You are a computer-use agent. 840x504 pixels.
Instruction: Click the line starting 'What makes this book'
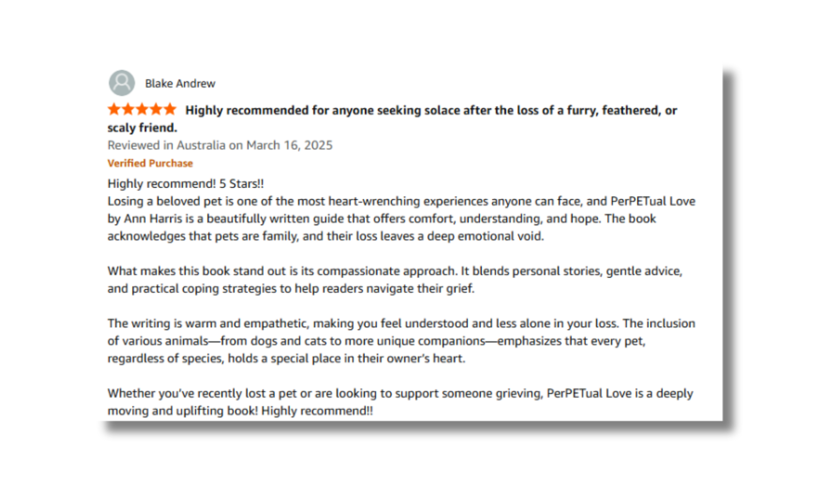[395, 271]
